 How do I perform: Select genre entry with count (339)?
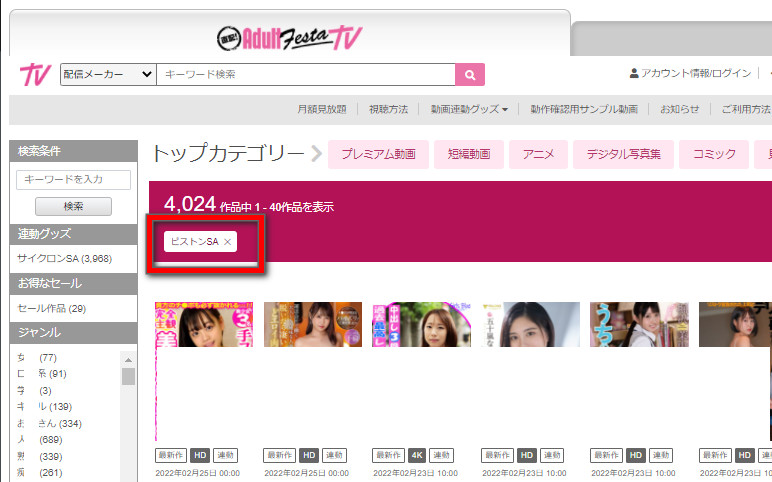[x=40, y=456]
